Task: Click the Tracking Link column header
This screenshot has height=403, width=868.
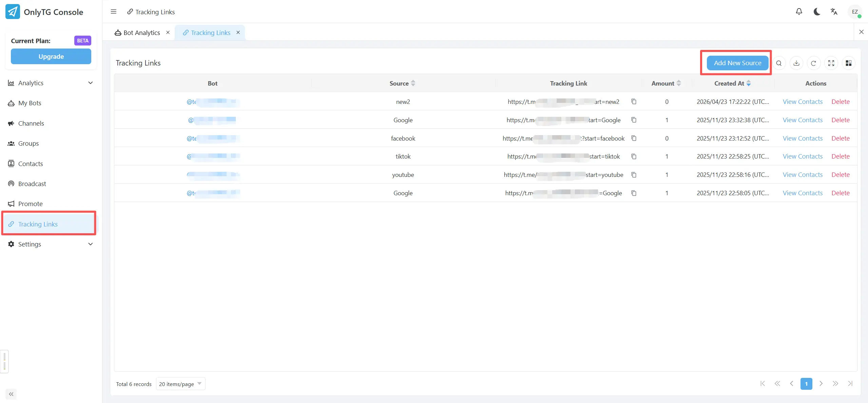Action: pyautogui.click(x=568, y=83)
